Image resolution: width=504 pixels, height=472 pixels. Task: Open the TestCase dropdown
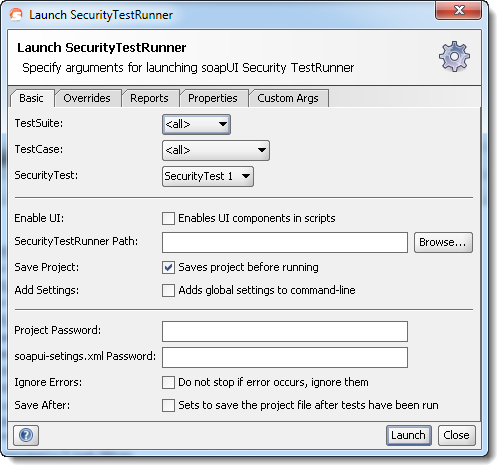[x=216, y=150]
